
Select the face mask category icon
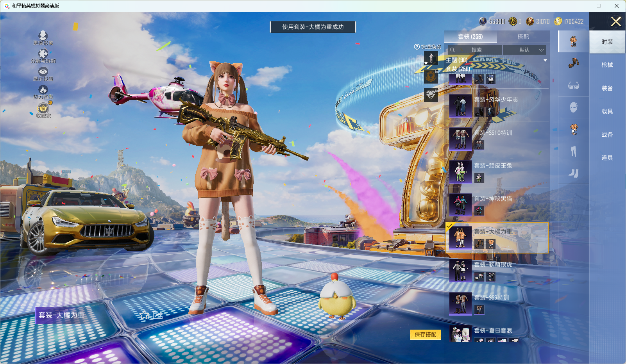click(573, 107)
